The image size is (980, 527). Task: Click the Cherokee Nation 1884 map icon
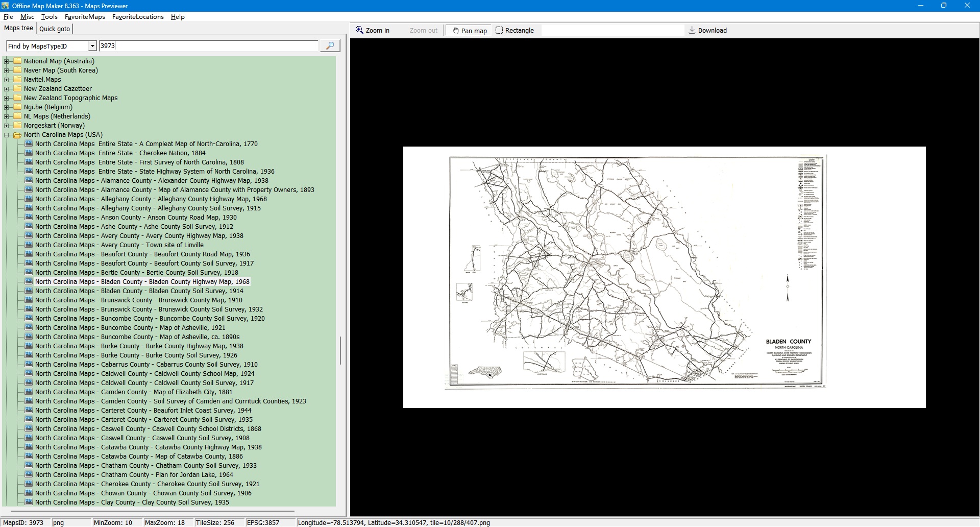click(29, 153)
